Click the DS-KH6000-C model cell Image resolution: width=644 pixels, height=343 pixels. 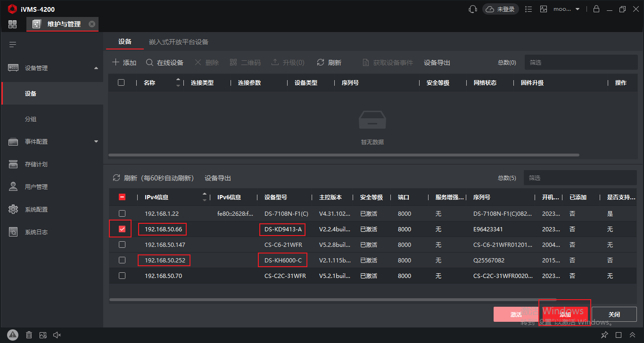coord(283,260)
